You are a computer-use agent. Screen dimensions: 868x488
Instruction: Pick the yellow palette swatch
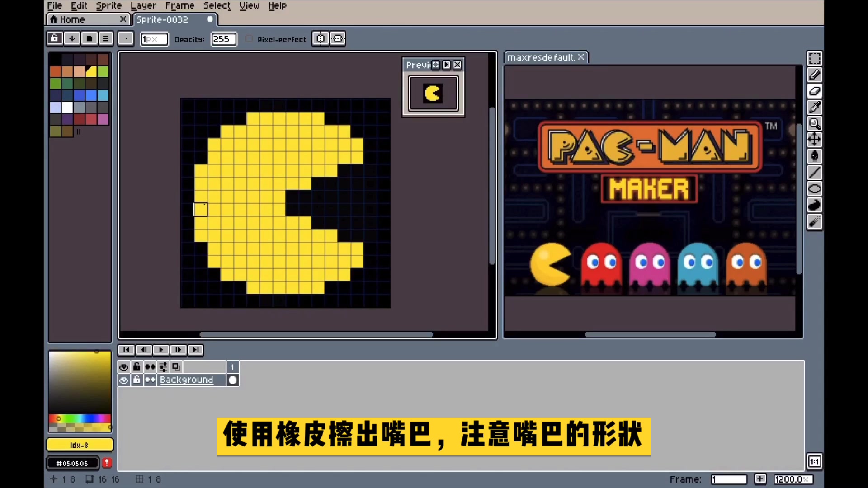[91, 71]
